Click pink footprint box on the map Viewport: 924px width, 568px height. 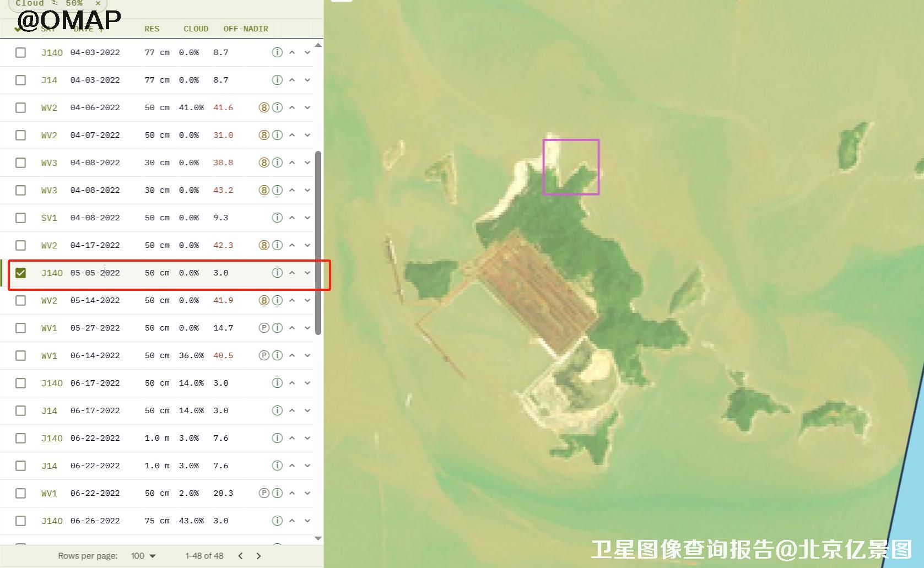click(x=571, y=167)
